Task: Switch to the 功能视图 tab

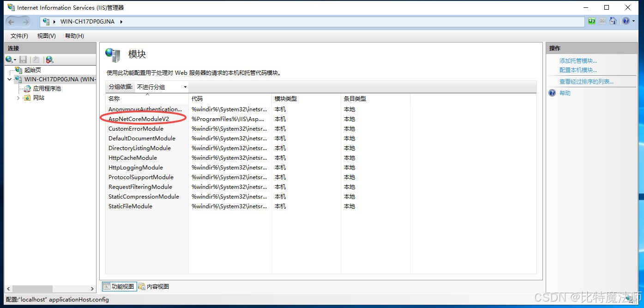Action: pos(119,286)
